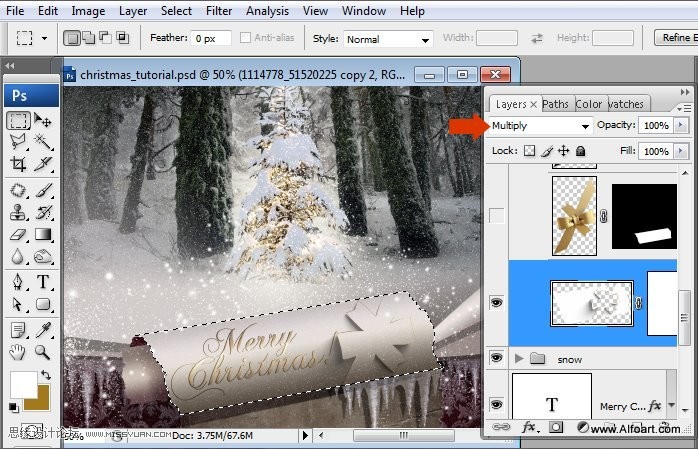Screen dimensions: 698x449
Task: Select the Magic Wand tool
Action: (43, 142)
